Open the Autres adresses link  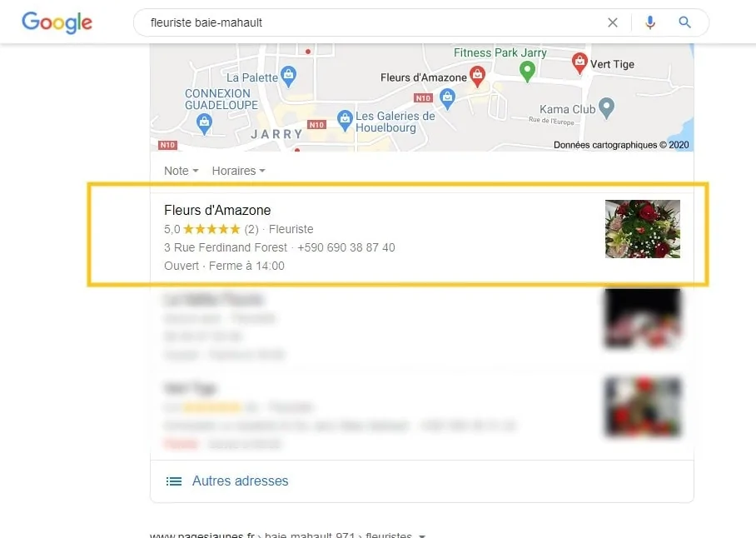coord(240,481)
